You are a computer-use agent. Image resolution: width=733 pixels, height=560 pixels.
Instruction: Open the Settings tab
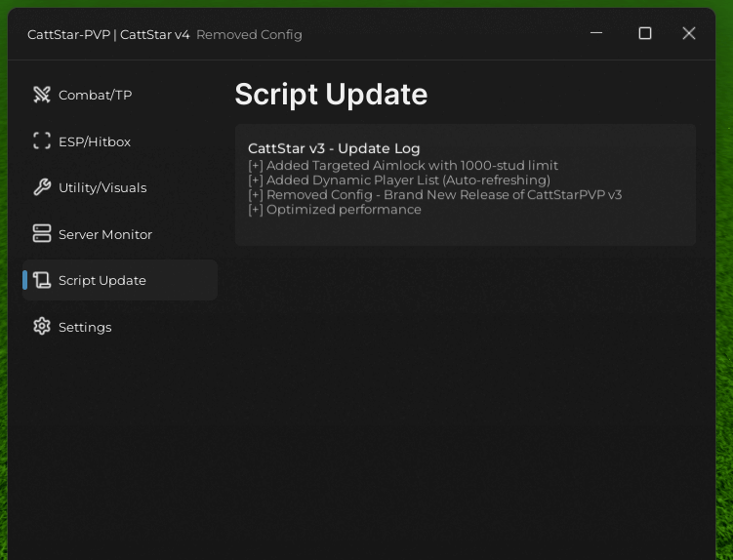coord(120,327)
